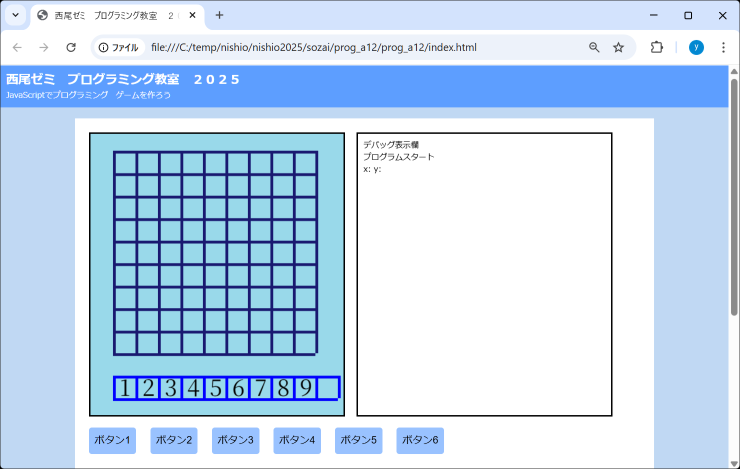Click the bottom-right cell of the grid

pos(306,343)
